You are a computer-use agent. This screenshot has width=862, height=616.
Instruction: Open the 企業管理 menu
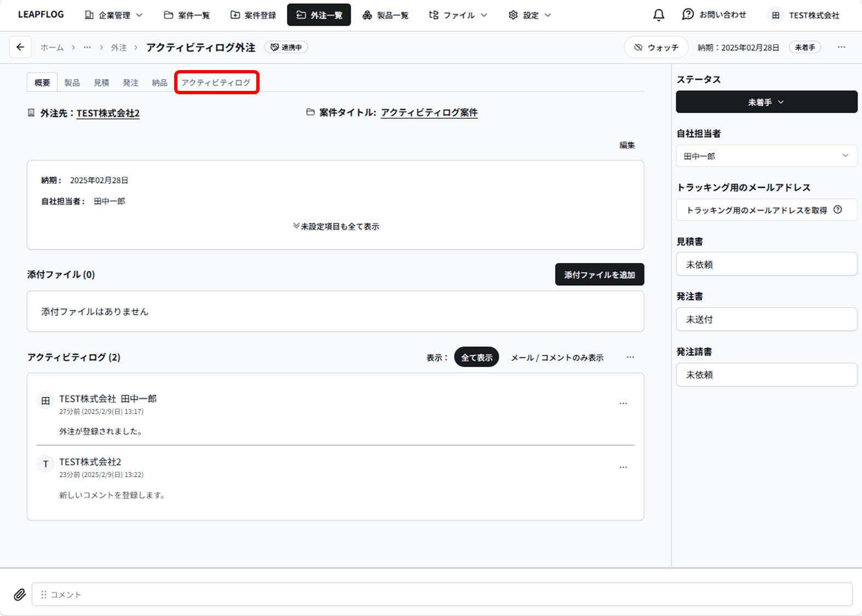[x=114, y=15]
